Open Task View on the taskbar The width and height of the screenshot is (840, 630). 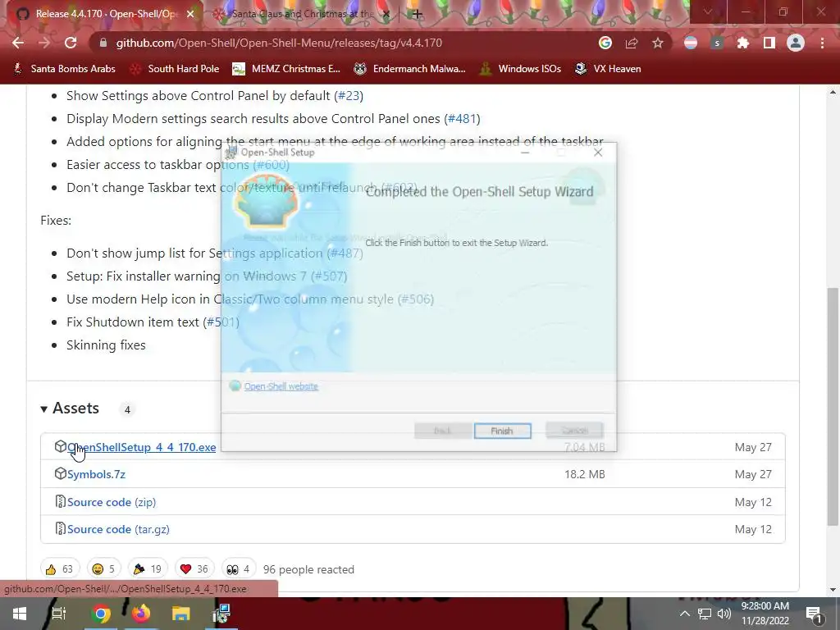[58, 614]
